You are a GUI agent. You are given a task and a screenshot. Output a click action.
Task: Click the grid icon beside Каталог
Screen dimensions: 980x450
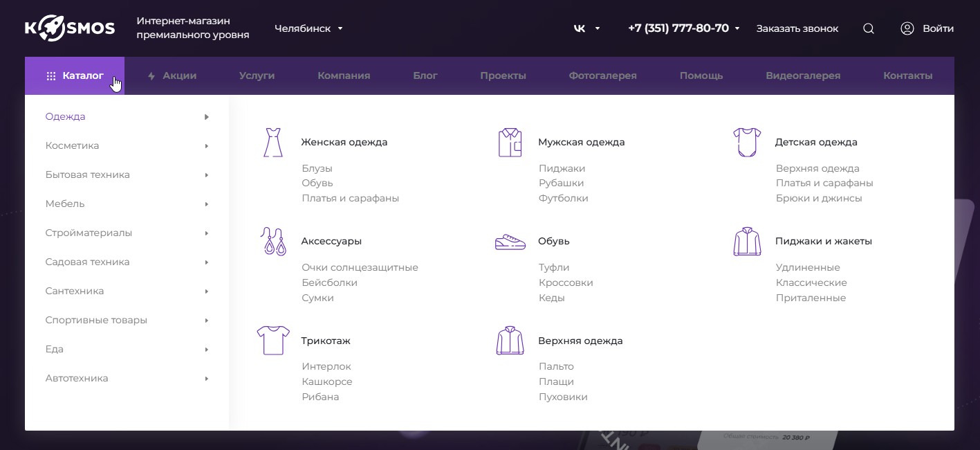(x=51, y=76)
